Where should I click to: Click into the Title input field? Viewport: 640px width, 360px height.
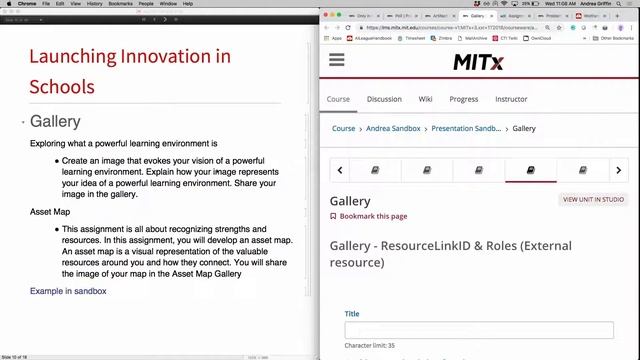click(479, 330)
